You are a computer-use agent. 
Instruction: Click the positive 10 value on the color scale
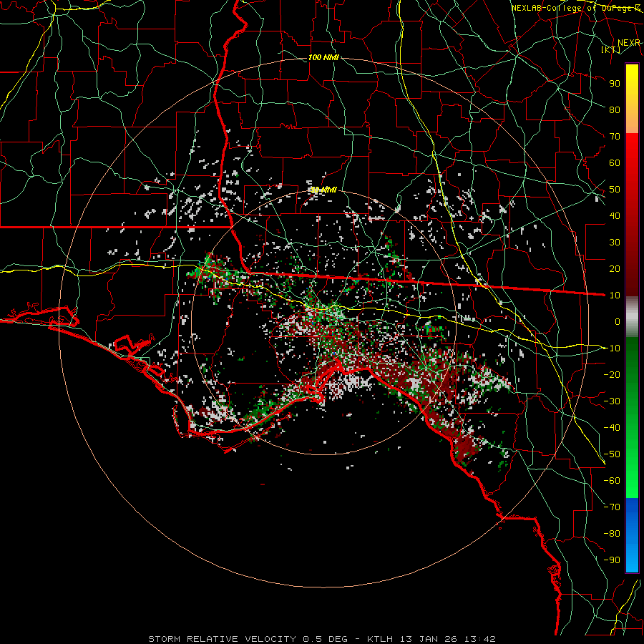(615, 296)
